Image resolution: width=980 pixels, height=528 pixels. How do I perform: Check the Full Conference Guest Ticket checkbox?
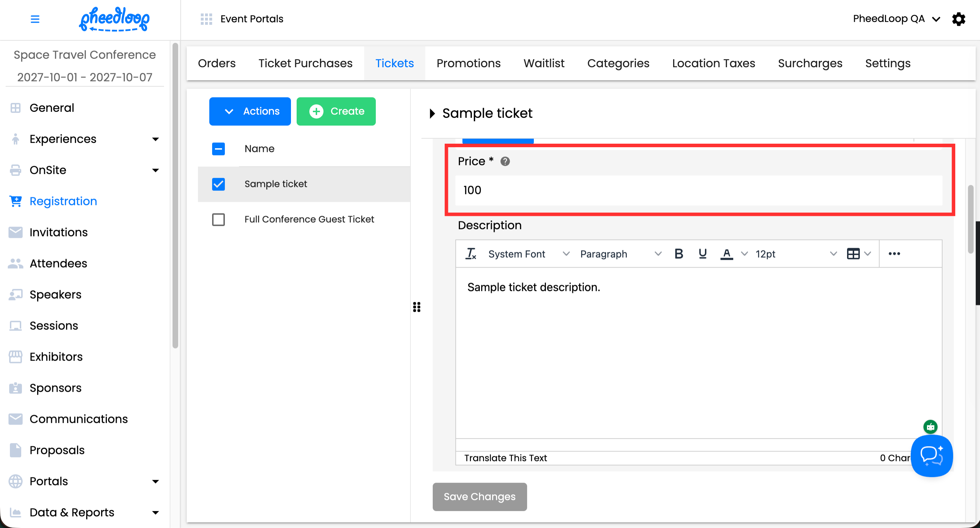[218, 219]
